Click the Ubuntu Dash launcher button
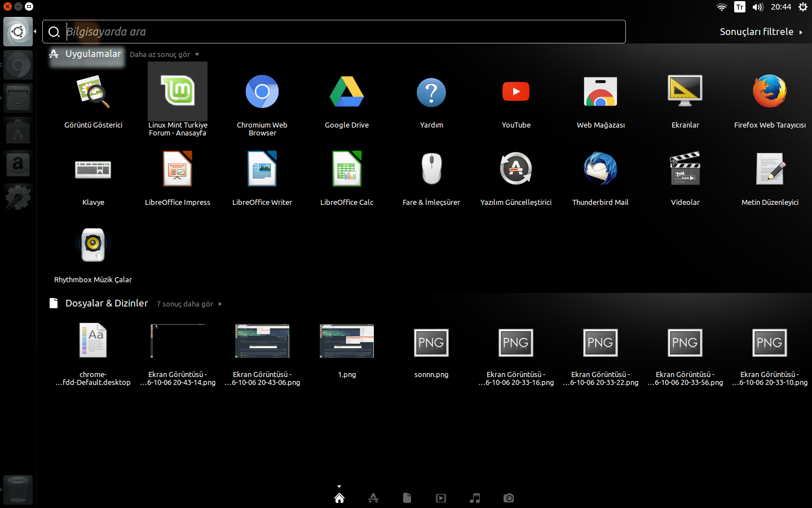 tap(18, 32)
